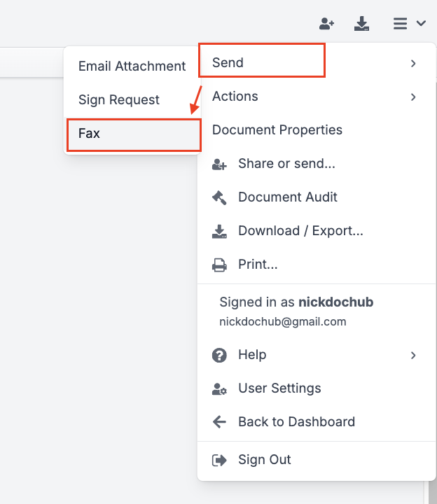Click the gavel icon beside Document Audit
437x504 pixels.
[x=219, y=197]
